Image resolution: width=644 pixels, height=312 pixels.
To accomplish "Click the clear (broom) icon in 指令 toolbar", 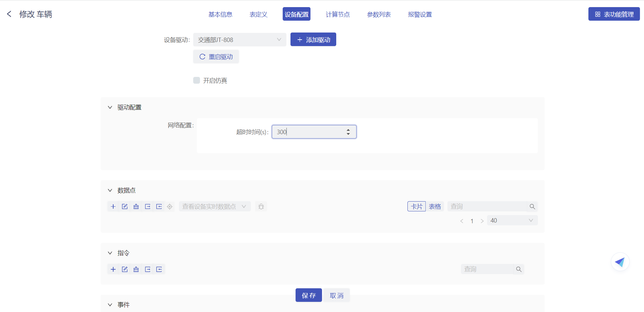I will point(136,269).
